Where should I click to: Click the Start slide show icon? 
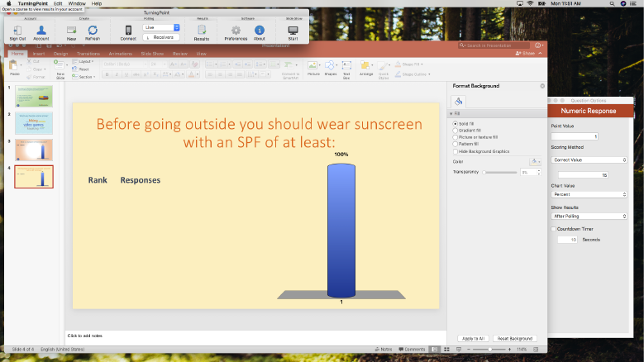click(293, 31)
